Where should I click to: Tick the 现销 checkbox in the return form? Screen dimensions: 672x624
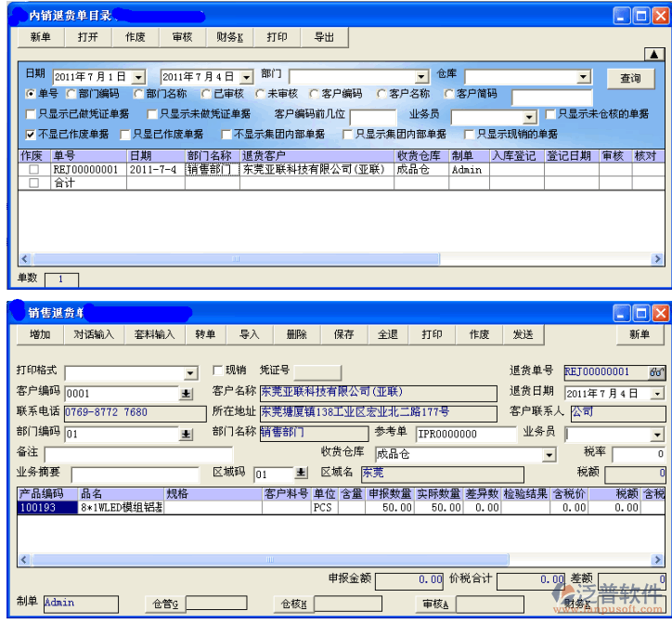217,370
